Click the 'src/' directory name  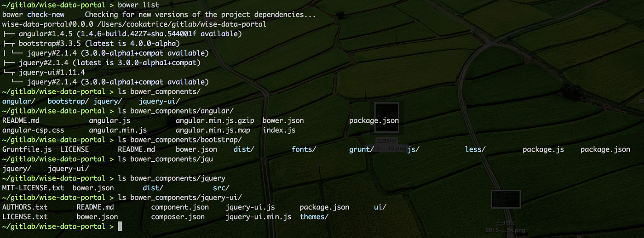pyautogui.click(x=221, y=188)
